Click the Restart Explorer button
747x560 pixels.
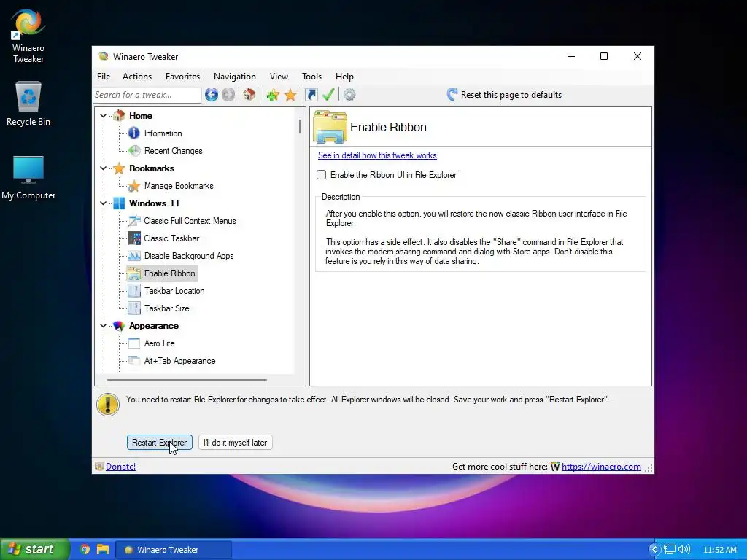coord(160,443)
